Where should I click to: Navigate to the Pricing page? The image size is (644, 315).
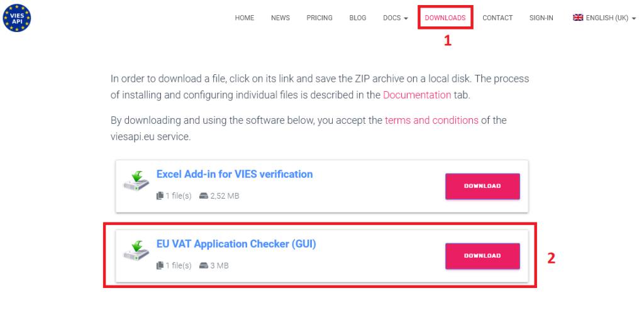point(319,18)
